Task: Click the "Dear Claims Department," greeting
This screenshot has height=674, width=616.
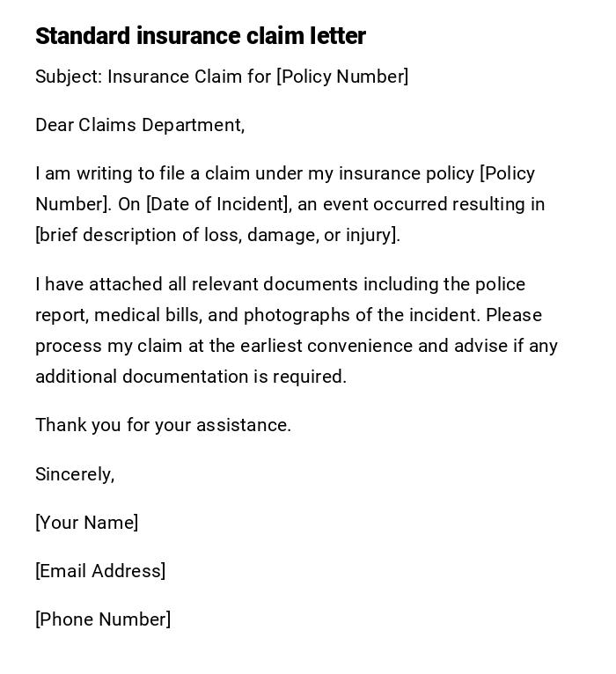Action: point(140,125)
